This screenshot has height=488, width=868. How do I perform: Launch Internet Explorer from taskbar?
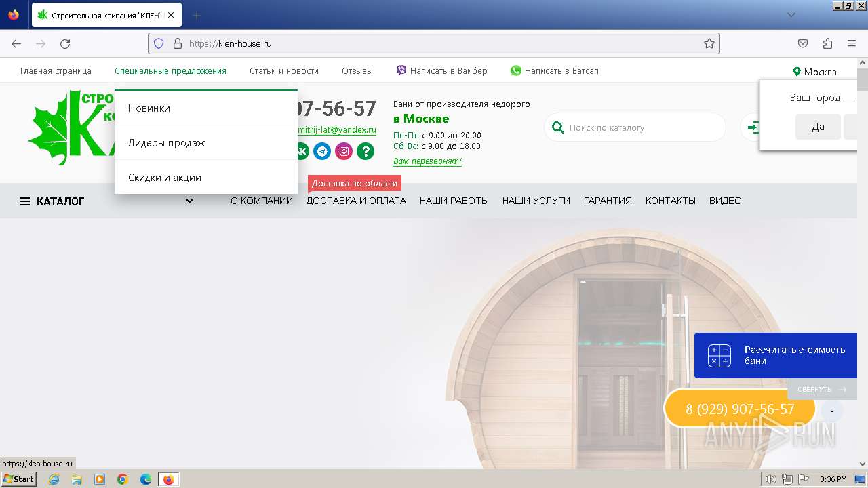pos(54,479)
